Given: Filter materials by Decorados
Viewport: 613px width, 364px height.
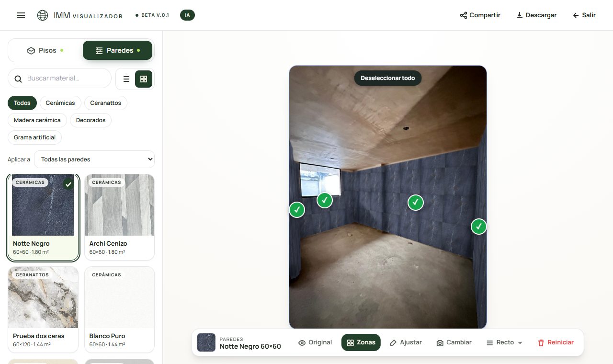Looking at the screenshot, I should 91,120.
